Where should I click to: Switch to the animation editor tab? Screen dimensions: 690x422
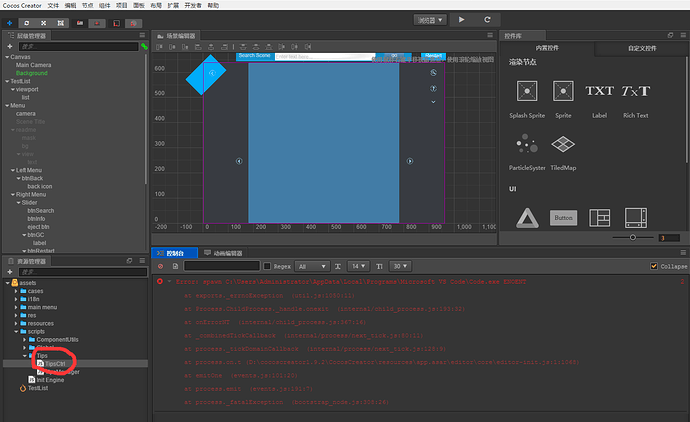[224, 253]
